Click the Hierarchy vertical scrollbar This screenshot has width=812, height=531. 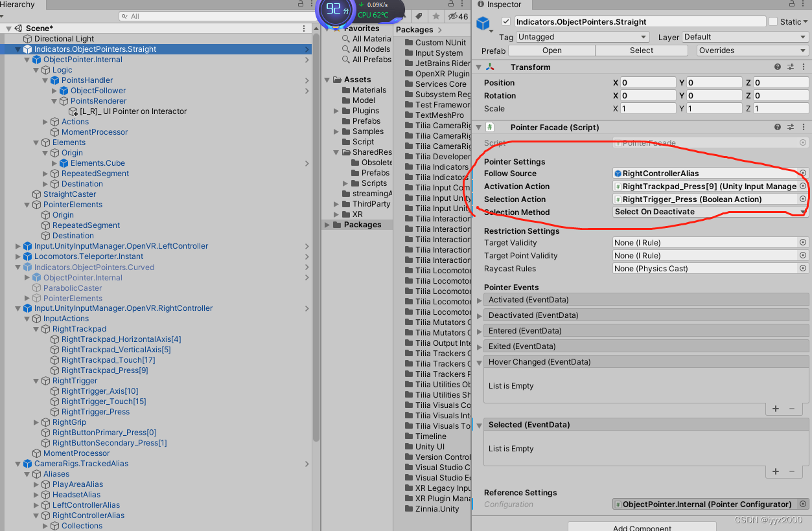pos(316,237)
